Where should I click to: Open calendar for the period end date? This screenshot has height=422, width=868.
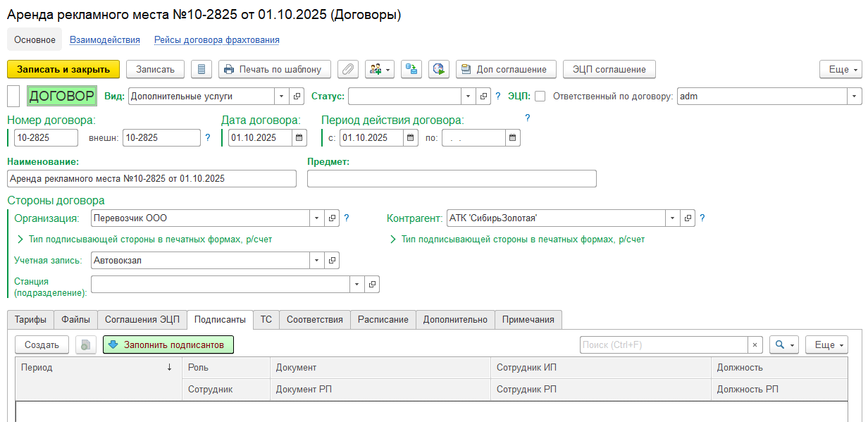click(513, 138)
